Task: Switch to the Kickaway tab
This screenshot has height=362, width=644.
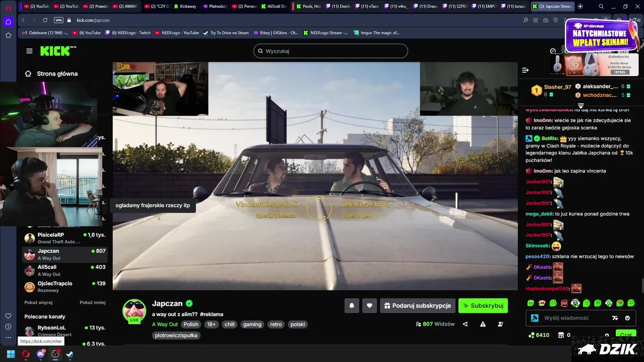Action: pos(186,6)
